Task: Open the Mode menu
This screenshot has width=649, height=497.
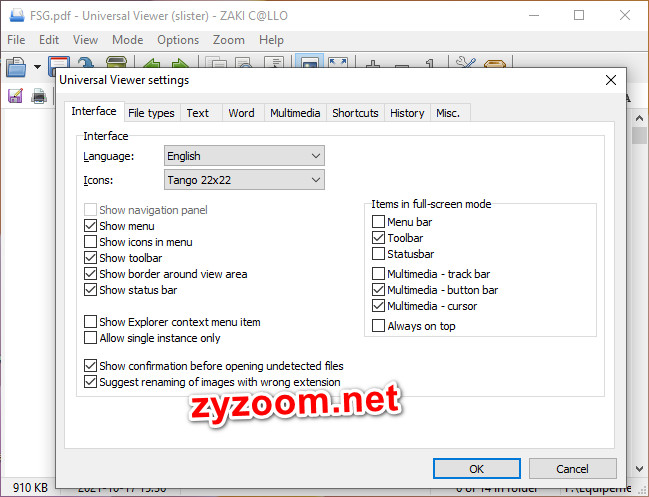Action: point(127,40)
